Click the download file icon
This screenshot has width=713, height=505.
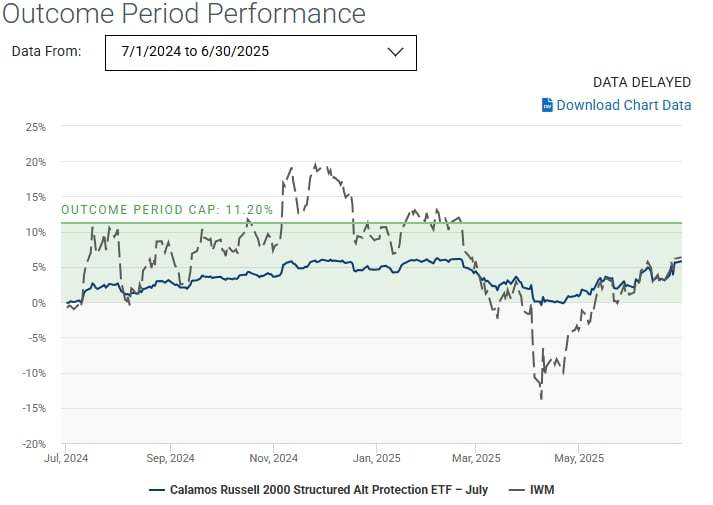pyautogui.click(x=547, y=105)
